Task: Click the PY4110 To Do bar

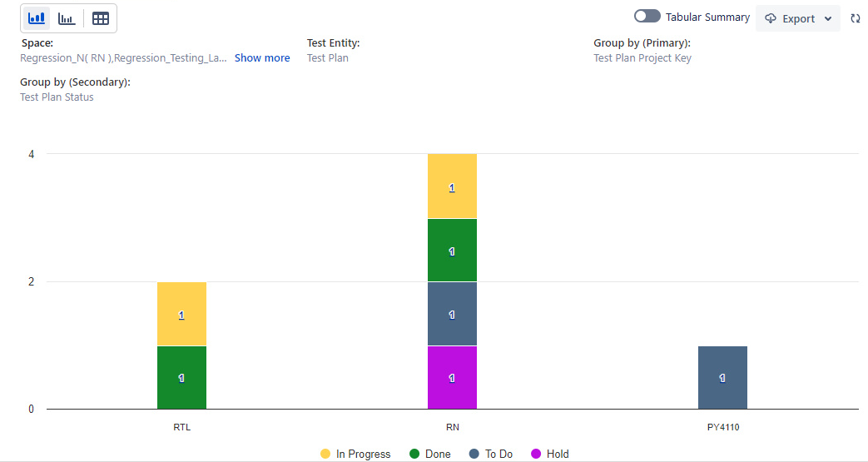Action: coord(722,377)
